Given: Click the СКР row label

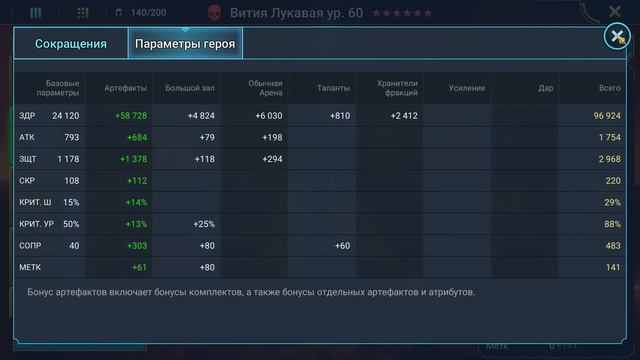Looking at the screenshot, I should 27,181.
